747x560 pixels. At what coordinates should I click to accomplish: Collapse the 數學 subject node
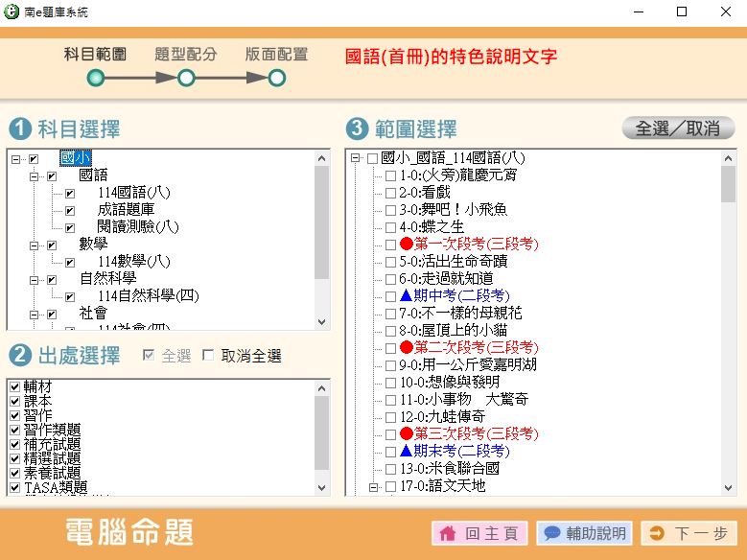34,245
